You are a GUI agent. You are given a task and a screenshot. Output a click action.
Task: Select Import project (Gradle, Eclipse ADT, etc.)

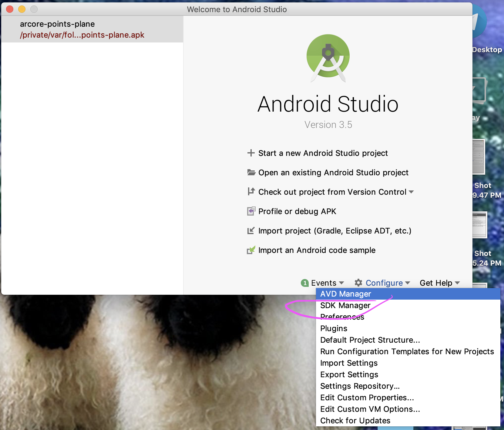tap(335, 231)
